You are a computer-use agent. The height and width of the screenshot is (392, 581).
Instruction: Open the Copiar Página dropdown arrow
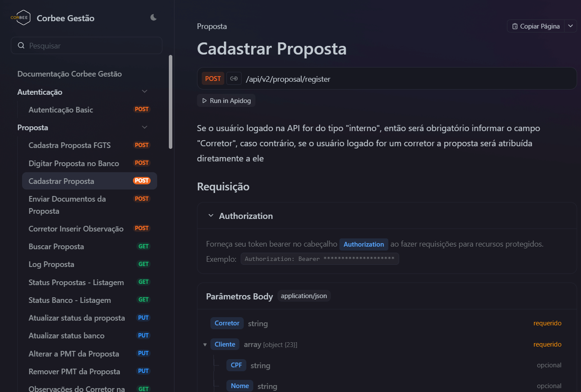coord(571,26)
